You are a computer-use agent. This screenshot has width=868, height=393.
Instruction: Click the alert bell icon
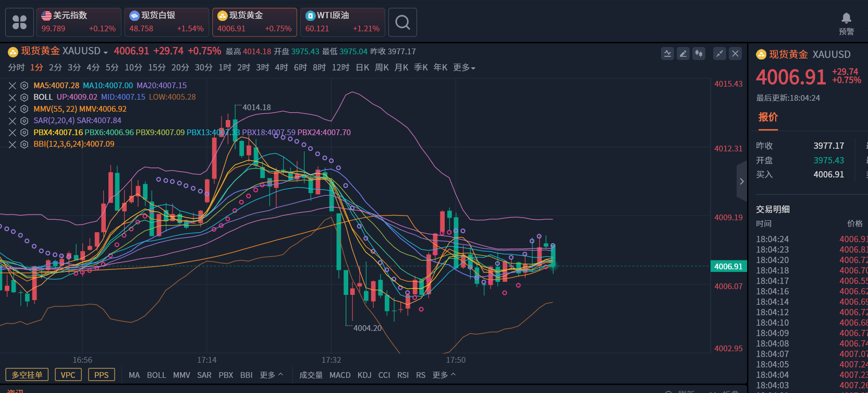pyautogui.click(x=846, y=19)
